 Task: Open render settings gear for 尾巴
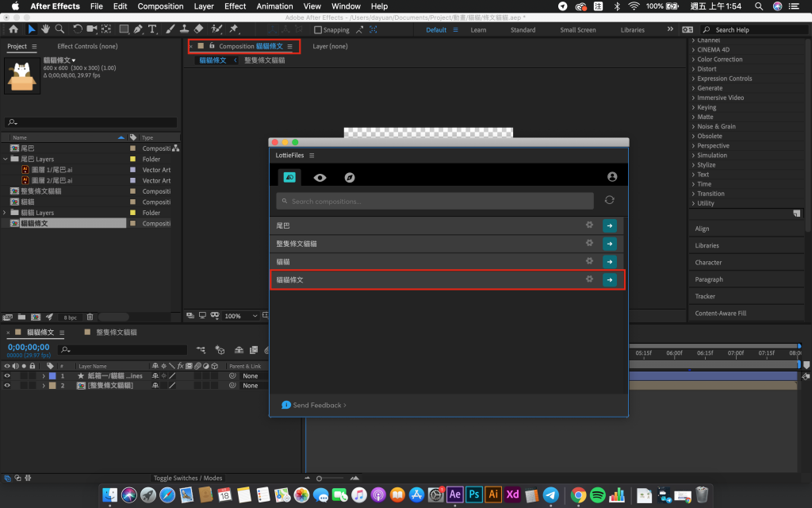[x=589, y=225]
